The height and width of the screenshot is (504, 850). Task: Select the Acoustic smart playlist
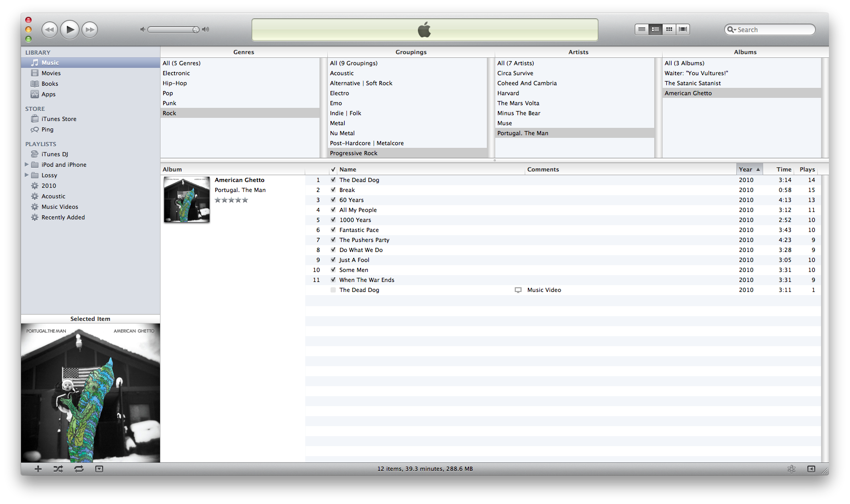coord(91,196)
